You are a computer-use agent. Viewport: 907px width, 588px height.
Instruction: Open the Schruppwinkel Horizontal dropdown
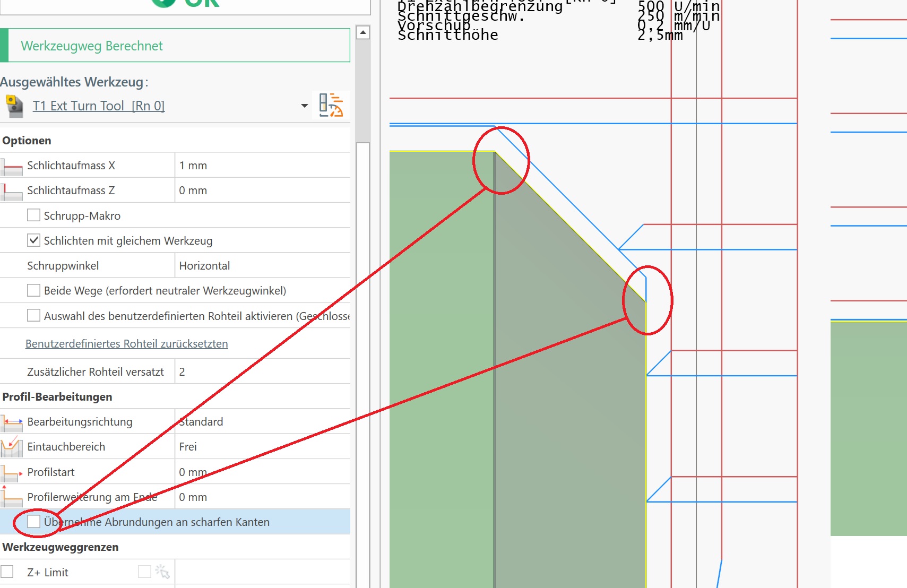click(262, 266)
